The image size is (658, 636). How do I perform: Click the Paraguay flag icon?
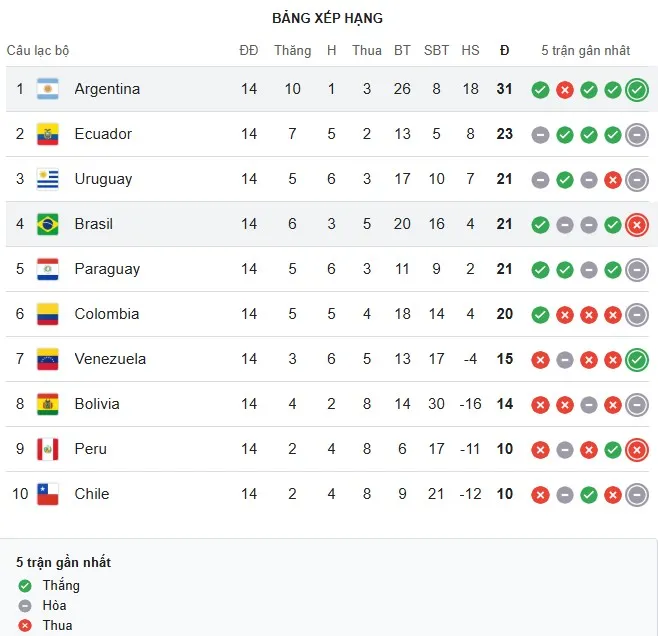pos(48,269)
